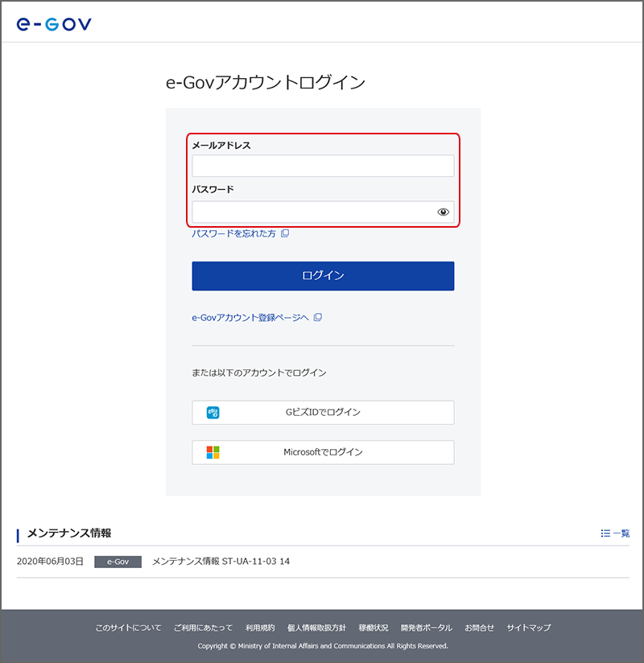Open メンテナンス情報 ST-UA-11-03 14 entry
The height and width of the screenshot is (663, 644).
[x=221, y=562]
